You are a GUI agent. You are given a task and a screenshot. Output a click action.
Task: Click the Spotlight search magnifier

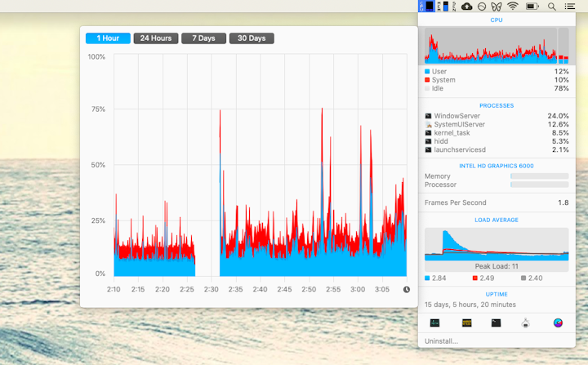coord(552,7)
